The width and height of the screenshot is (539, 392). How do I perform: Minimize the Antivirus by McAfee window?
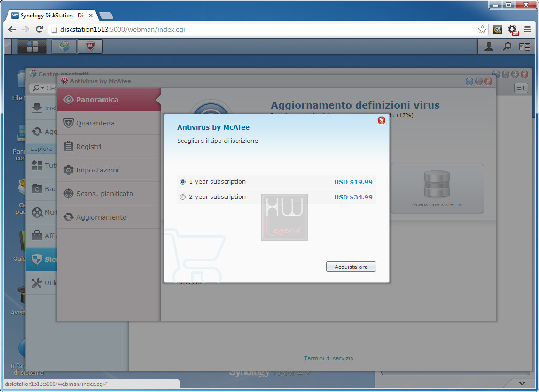pos(479,81)
